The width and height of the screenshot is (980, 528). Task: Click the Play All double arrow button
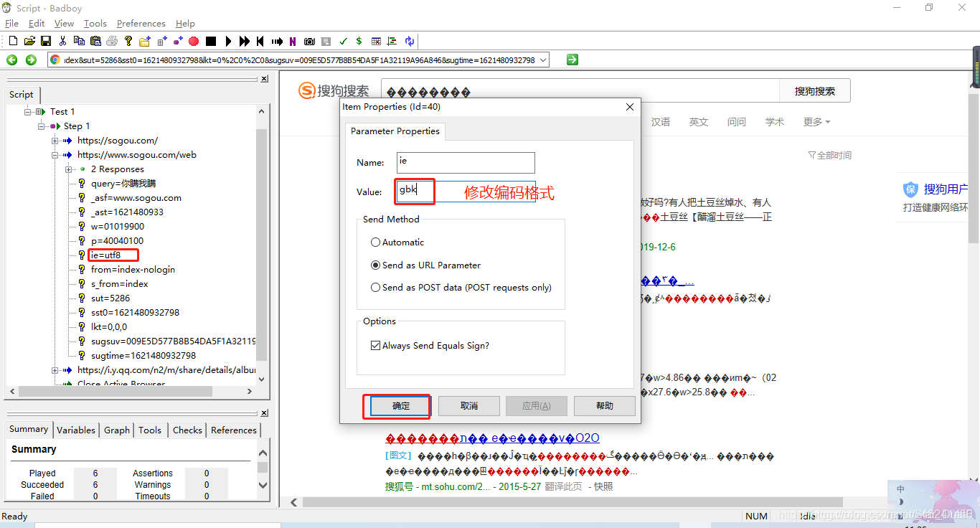click(245, 42)
